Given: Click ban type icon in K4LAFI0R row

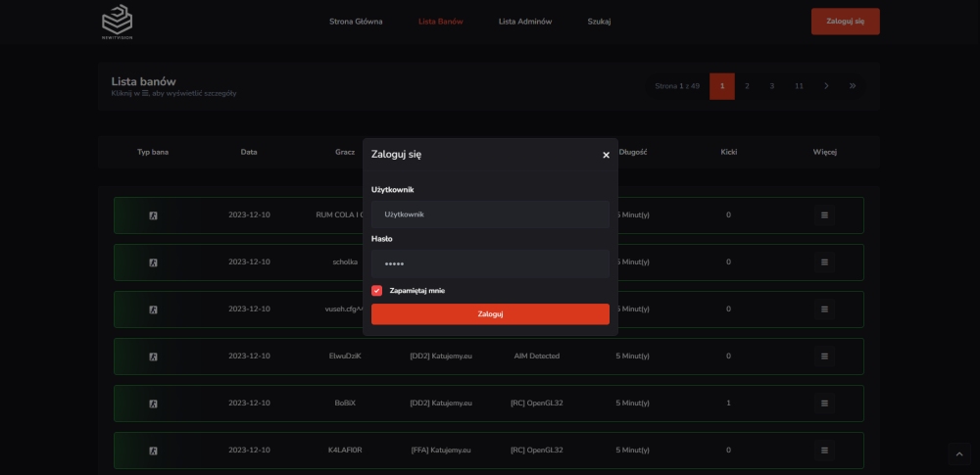Looking at the screenshot, I should (153, 451).
